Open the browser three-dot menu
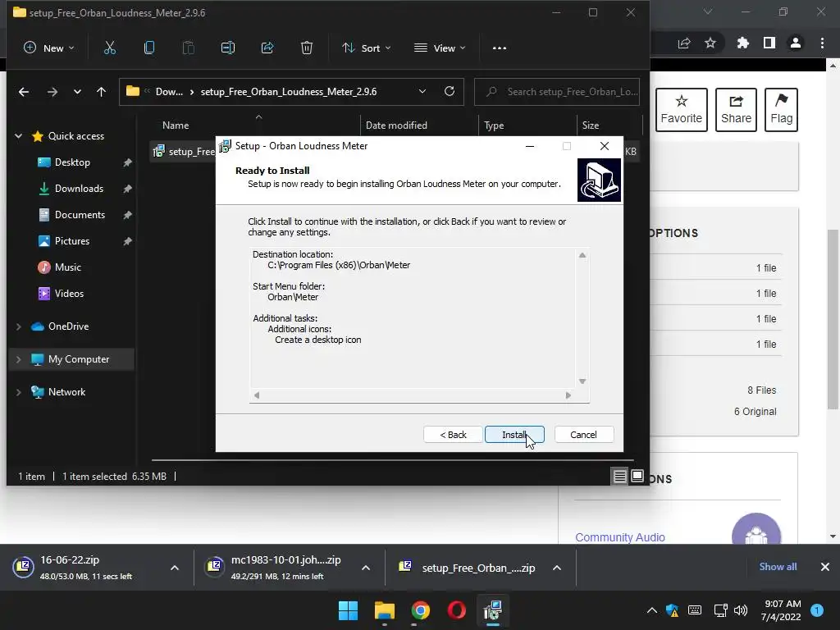Screen dimensions: 840x630 click(822, 43)
